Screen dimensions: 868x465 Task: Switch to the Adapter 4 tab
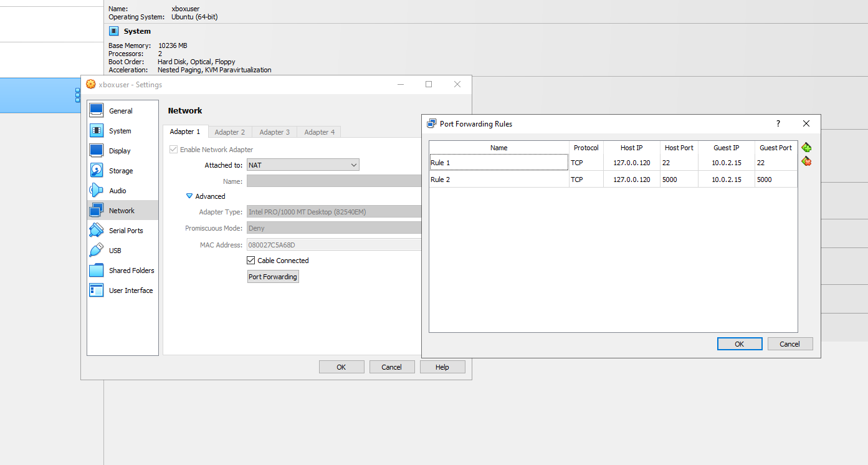point(319,132)
